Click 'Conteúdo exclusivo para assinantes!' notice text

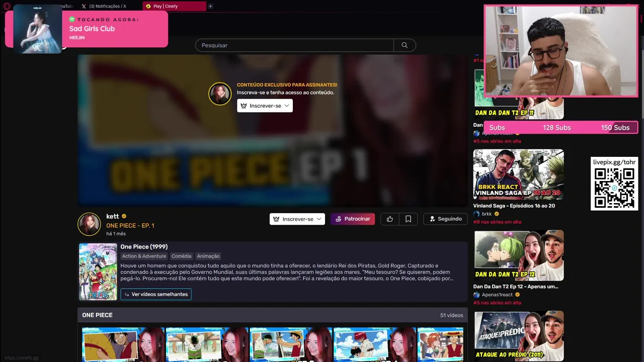coord(287,85)
